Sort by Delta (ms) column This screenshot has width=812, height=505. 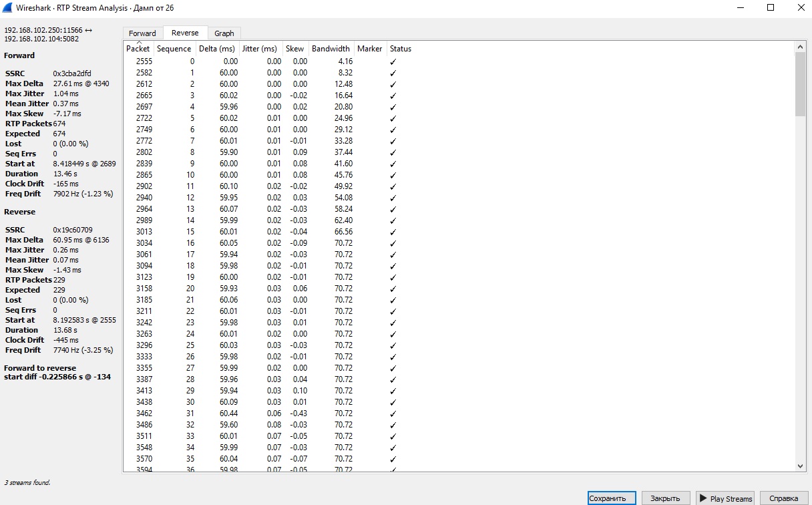pos(217,49)
